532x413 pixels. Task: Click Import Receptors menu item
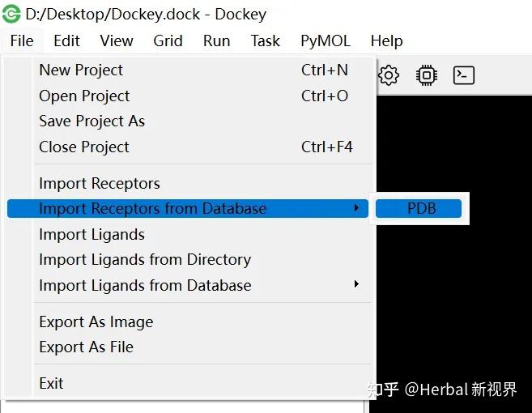100,183
